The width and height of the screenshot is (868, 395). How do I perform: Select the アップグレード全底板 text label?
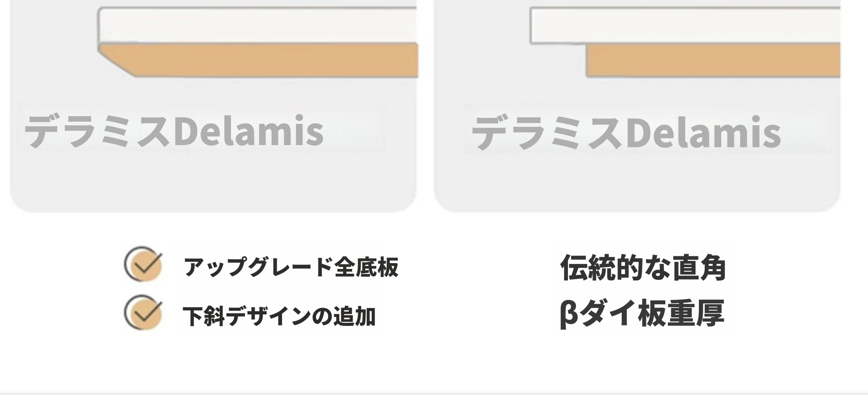[291, 267]
